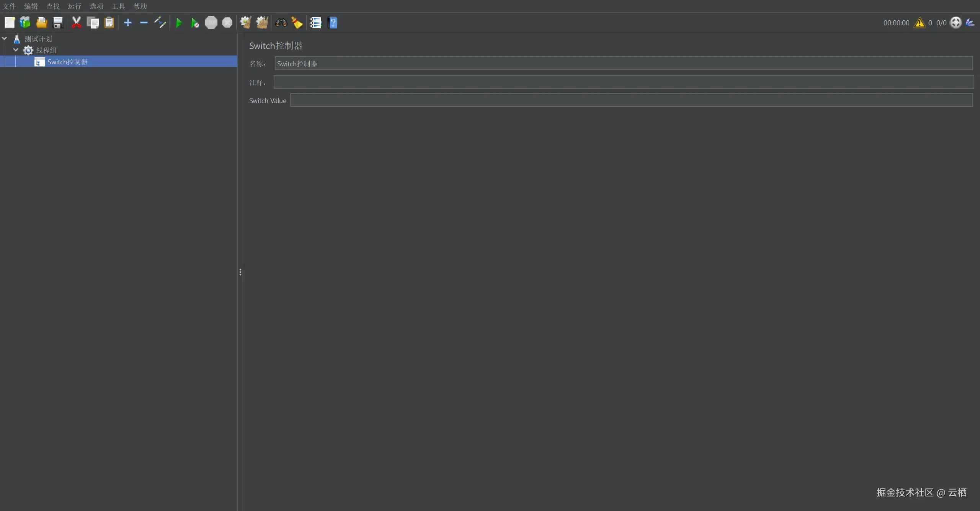
Task: Select 线程组 in the tree
Action: 46,50
